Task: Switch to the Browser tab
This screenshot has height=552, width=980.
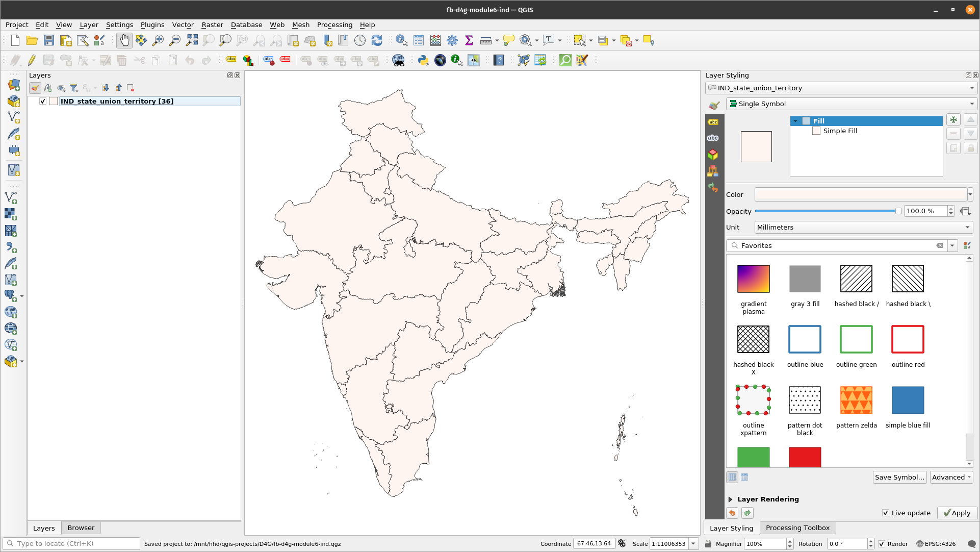Action: [81, 528]
